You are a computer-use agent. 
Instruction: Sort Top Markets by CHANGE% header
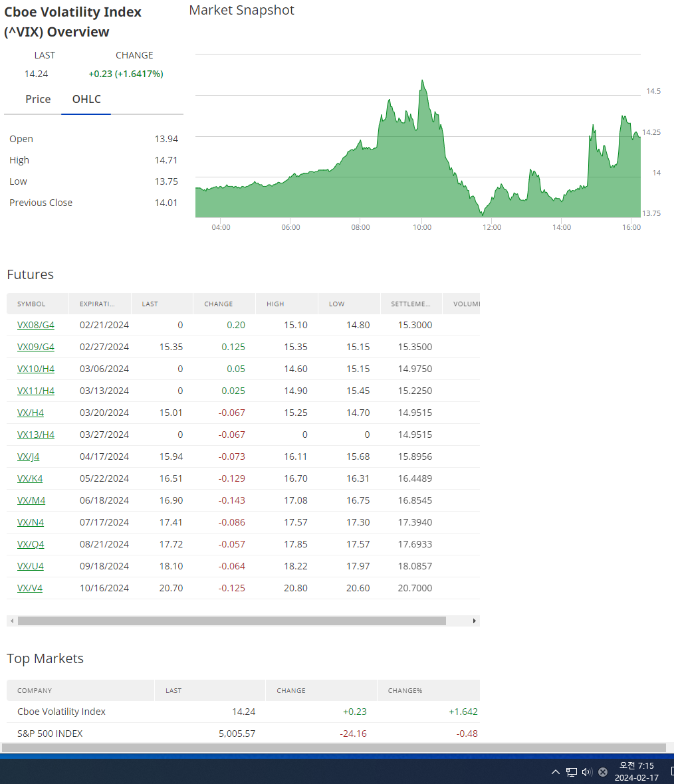tap(429, 690)
